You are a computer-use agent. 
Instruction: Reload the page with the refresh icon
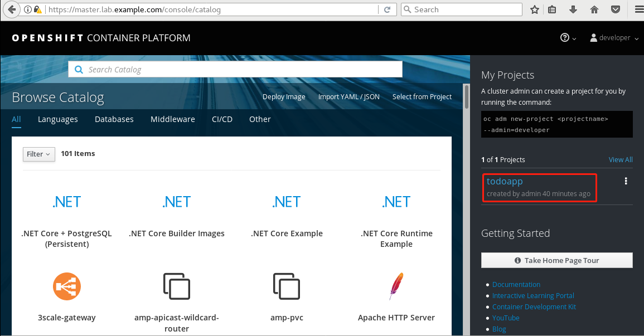point(387,9)
